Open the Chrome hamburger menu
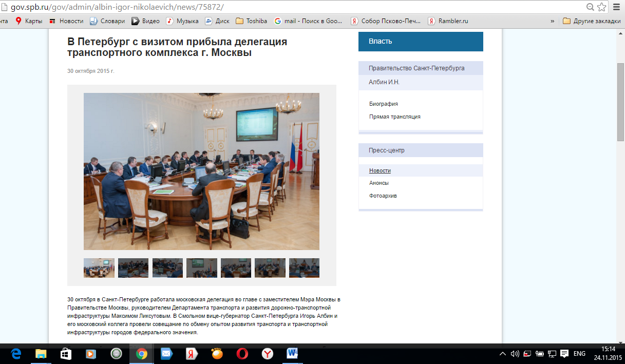625x364 pixels. [616, 7]
